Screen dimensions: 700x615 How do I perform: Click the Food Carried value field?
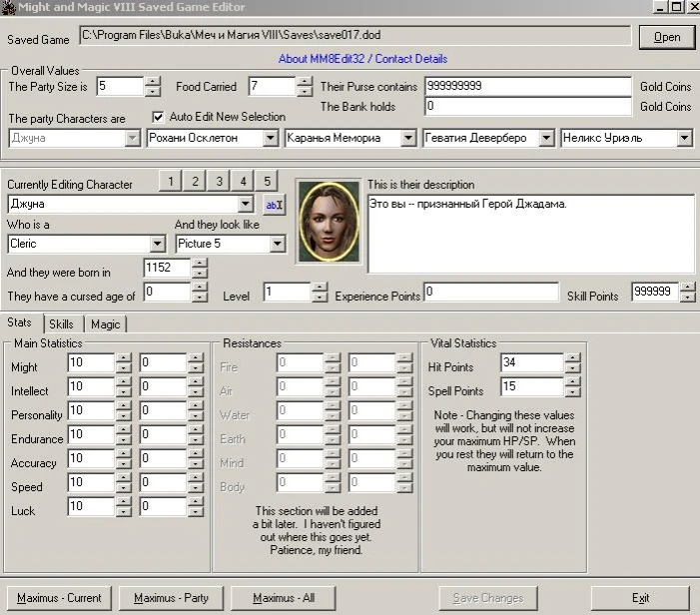click(273, 86)
